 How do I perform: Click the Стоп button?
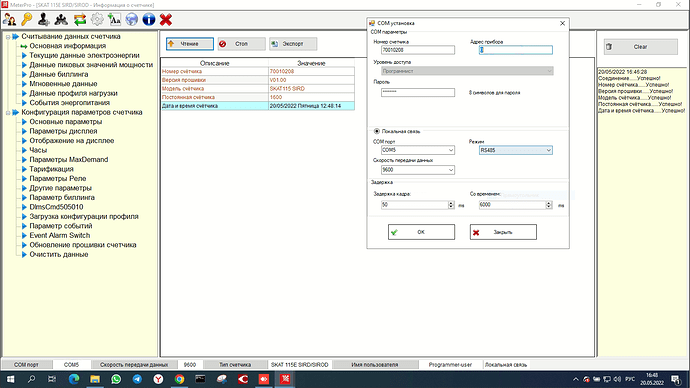242,44
